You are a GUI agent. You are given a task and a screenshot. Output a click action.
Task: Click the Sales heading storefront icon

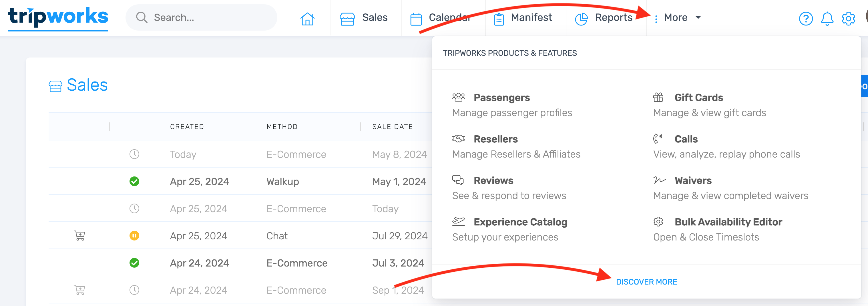tap(55, 86)
